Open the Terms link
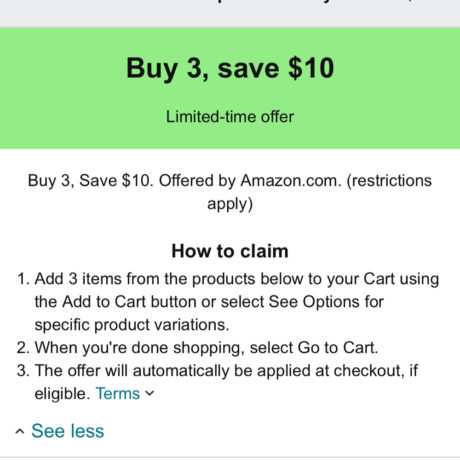 point(118,394)
